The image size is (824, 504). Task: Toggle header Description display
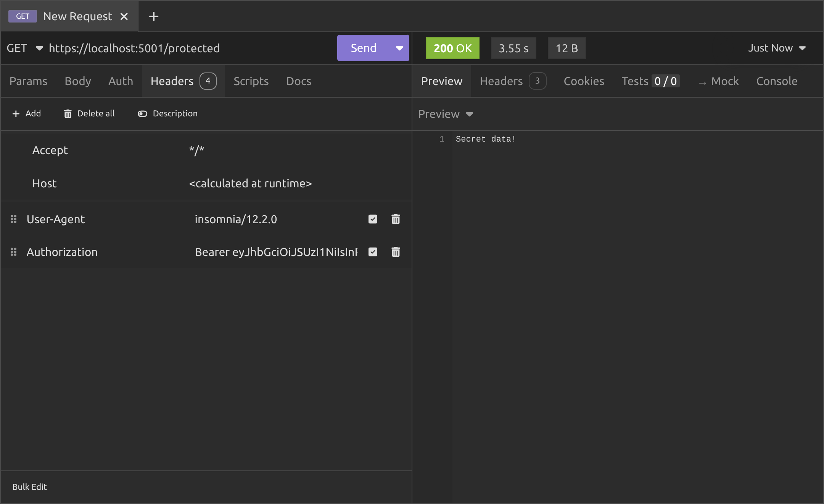pos(168,114)
